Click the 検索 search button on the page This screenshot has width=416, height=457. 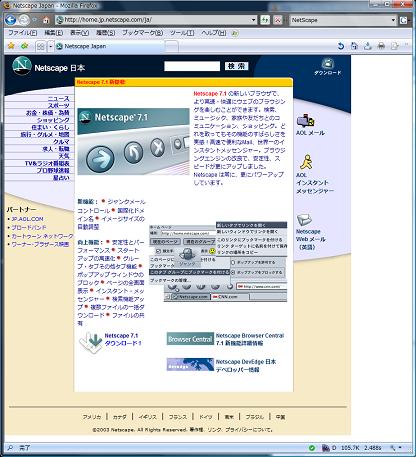(236, 66)
